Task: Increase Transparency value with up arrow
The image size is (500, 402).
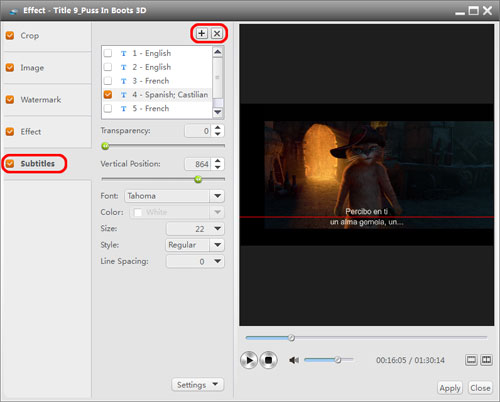Action: 218,128
